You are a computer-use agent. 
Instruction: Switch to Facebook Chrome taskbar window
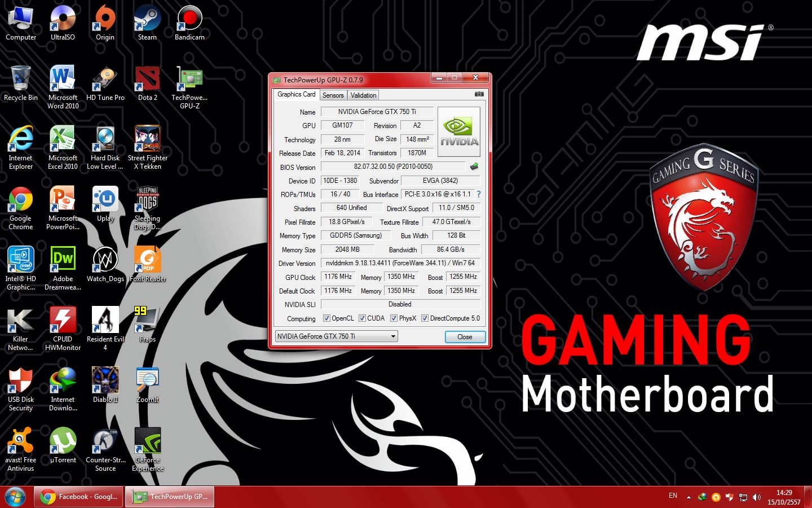(x=78, y=497)
